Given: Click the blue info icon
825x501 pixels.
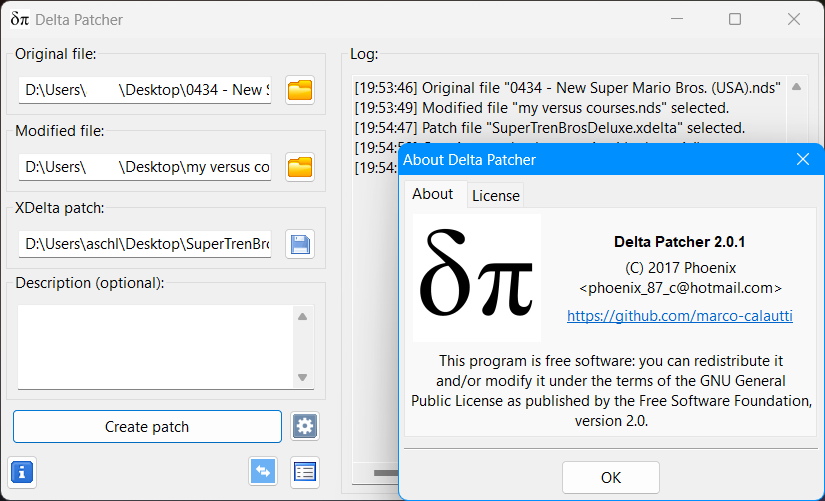Looking at the screenshot, I should pos(22,471).
